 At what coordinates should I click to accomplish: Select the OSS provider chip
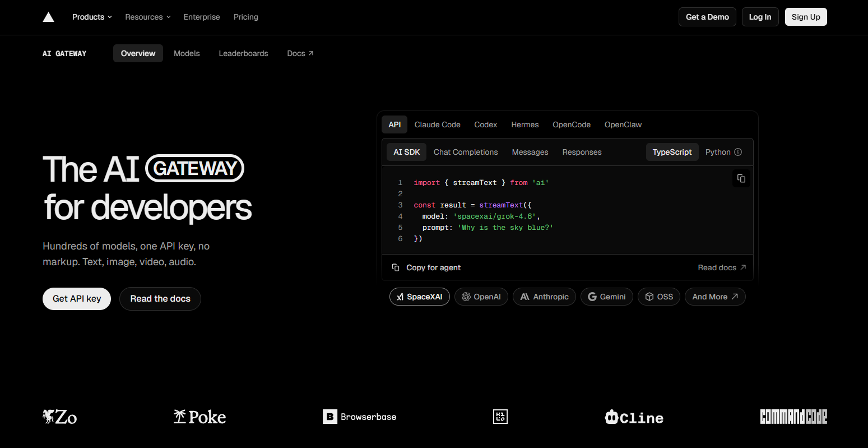point(659,297)
